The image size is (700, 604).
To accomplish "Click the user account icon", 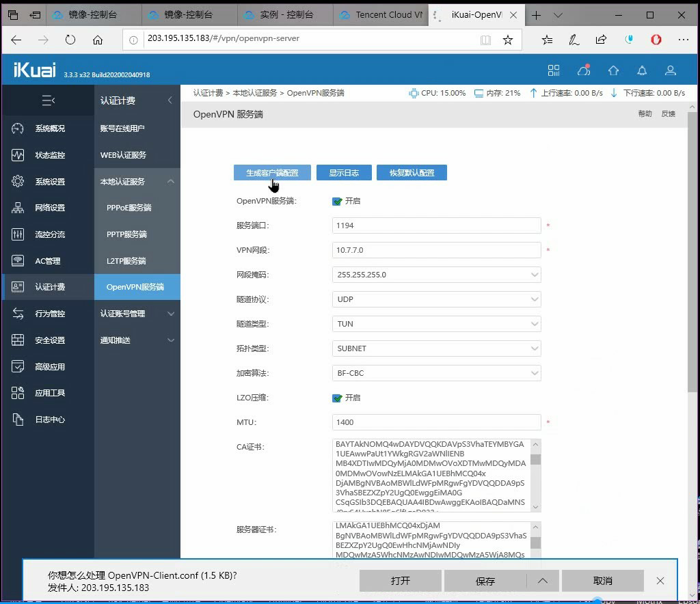I will (x=671, y=70).
